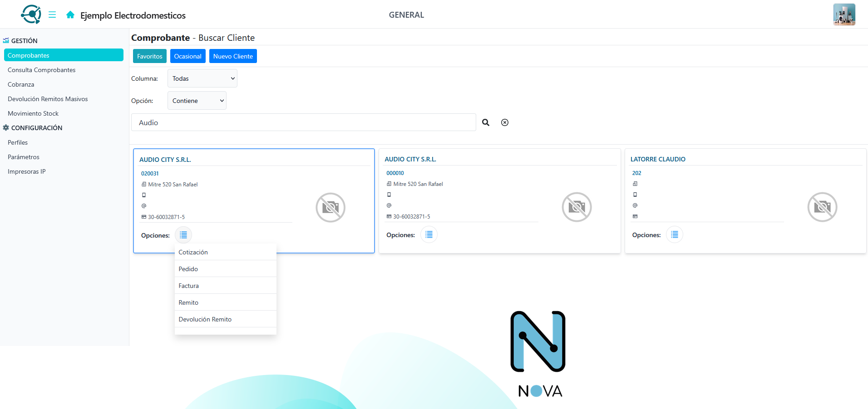Choose Cotización in the options menu
The height and width of the screenshot is (409, 868).
pyautogui.click(x=193, y=252)
